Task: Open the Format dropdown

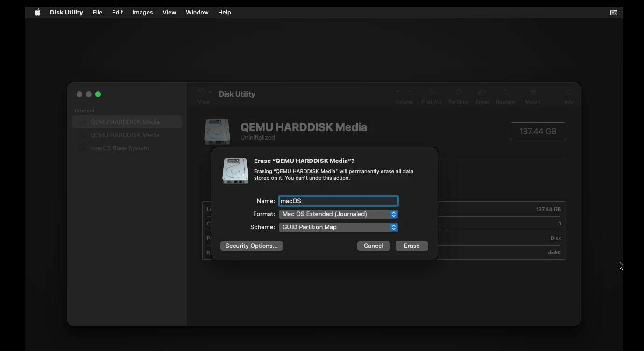Action: coord(338,214)
